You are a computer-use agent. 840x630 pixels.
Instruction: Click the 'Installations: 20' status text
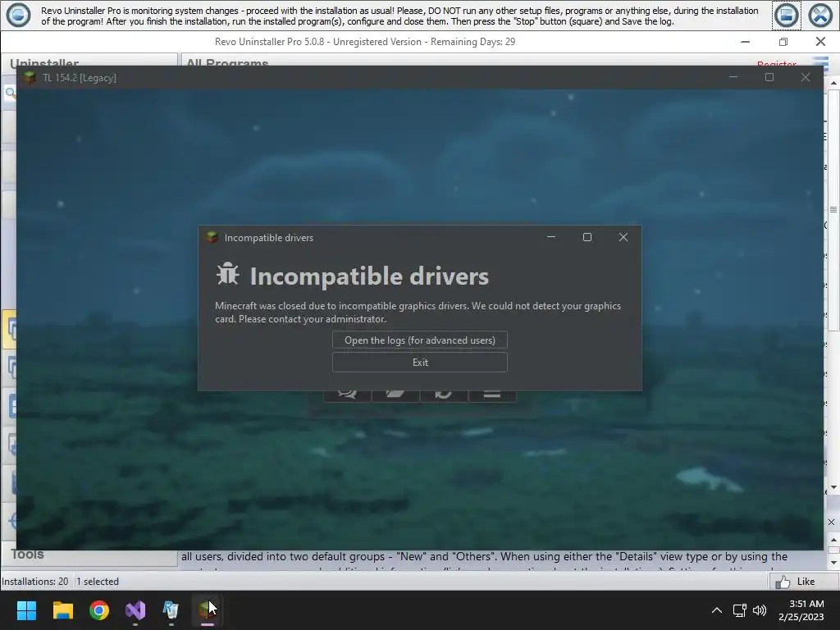coord(34,582)
